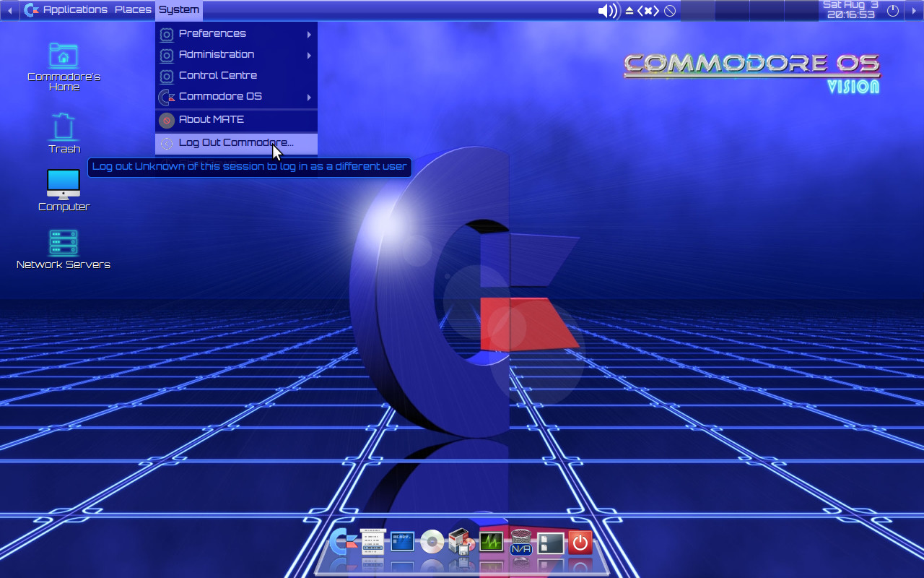Open the System Monitor from the dock

pos(490,542)
